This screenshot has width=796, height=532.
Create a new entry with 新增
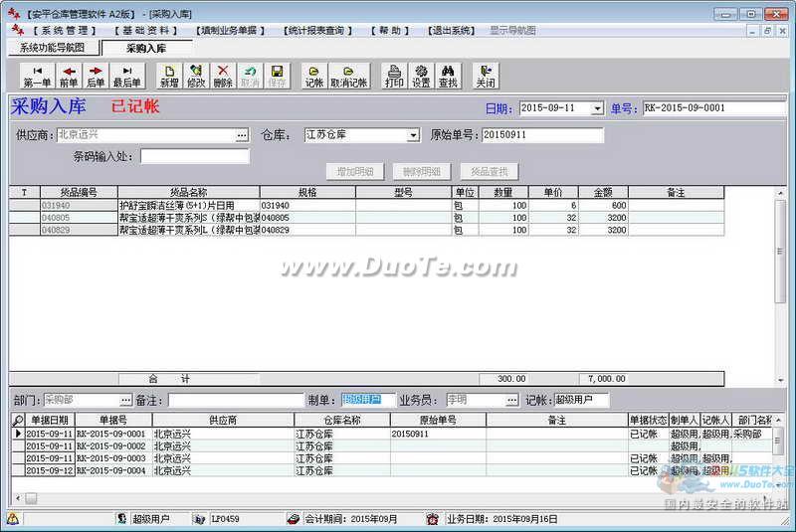169,77
